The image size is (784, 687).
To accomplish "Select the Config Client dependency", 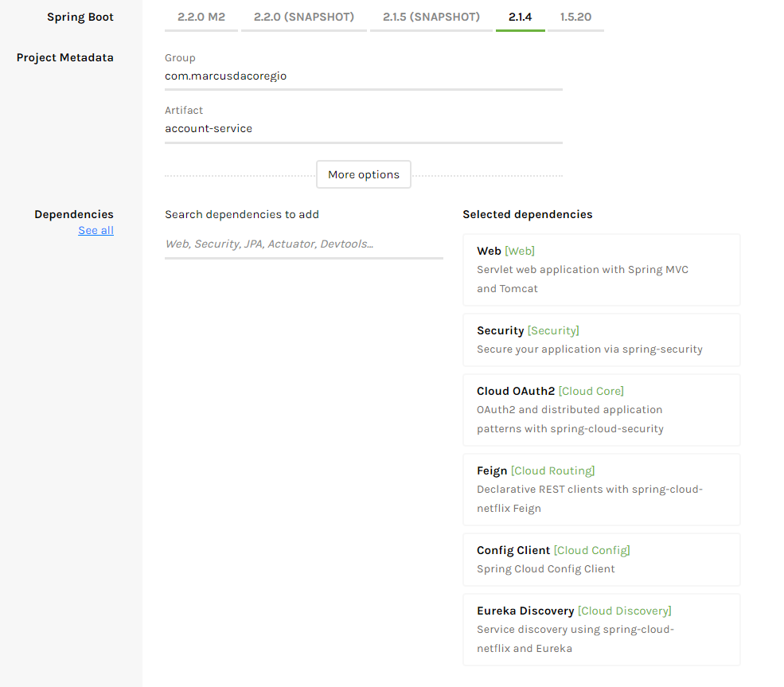I will click(x=601, y=559).
